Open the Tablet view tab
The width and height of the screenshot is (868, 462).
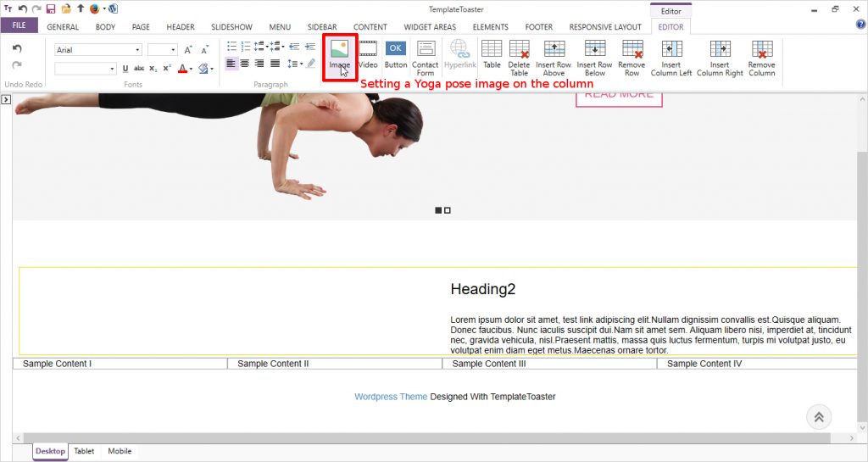(x=84, y=451)
